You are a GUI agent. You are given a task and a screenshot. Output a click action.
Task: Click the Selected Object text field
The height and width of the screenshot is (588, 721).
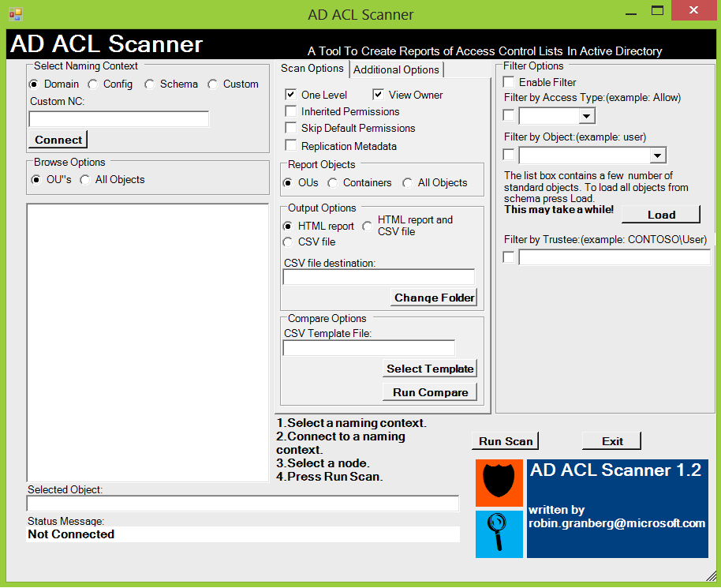click(x=243, y=504)
